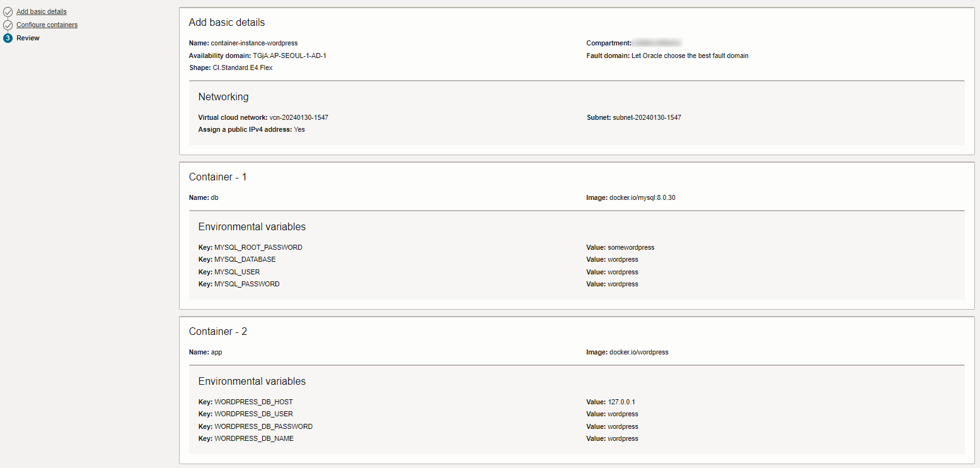Click the somewordpress password value
980x468 pixels.
click(x=631, y=248)
